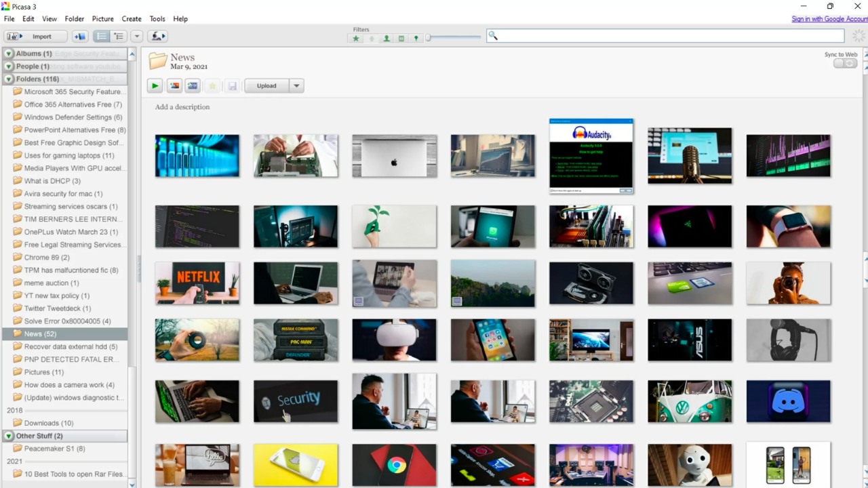Switch to folder tree view
Screen dimensions: 868x488
[119, 37]
